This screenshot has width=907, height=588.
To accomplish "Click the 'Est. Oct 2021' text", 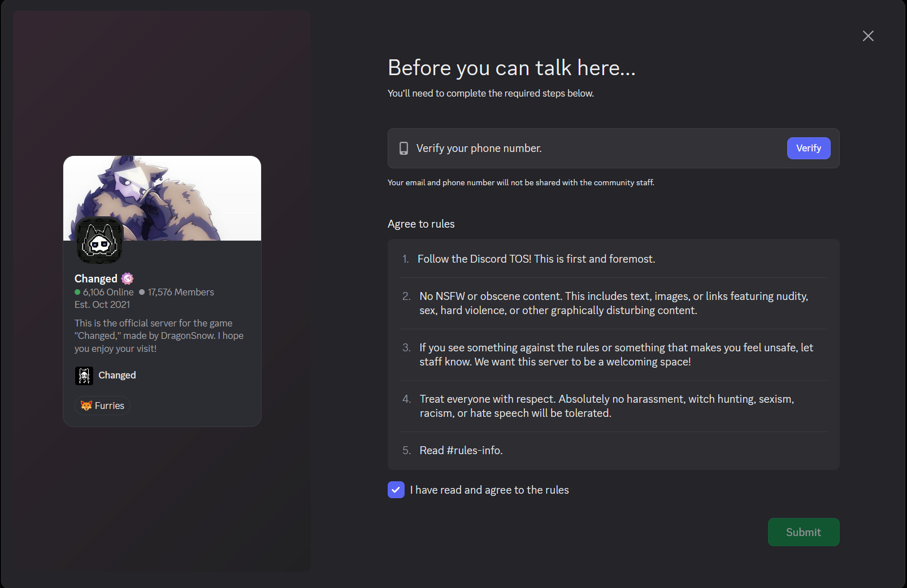I will pos(102,304).
